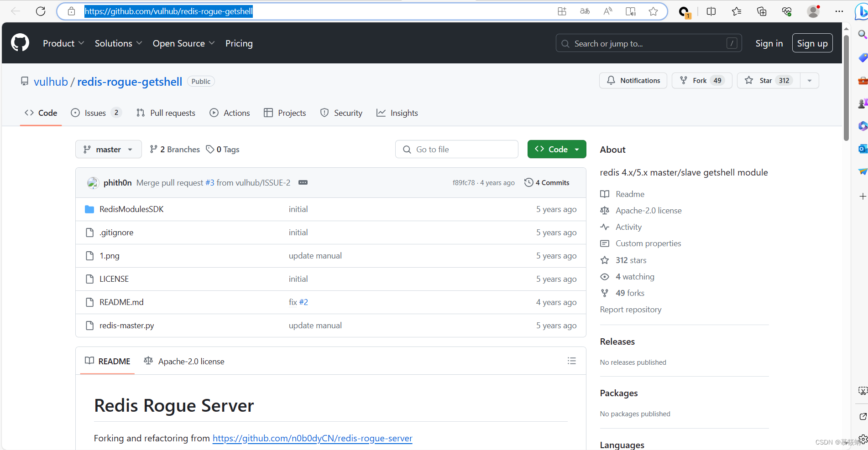868x450 pixels.
Task: View the Insights tab
Action: 397,113
